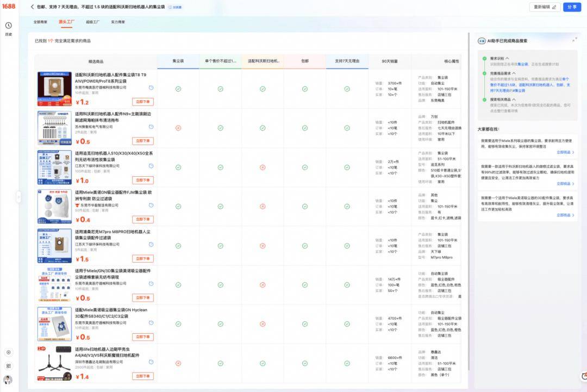Collapse the 搜索相关商品 step
The image size is (587, 392).
point(514,99)
